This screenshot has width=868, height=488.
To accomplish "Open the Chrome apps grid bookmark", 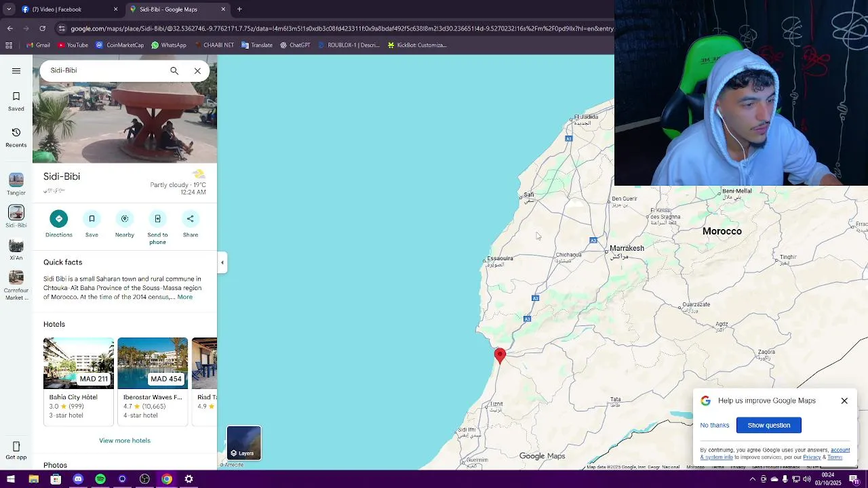I will (x=9, y=45).
